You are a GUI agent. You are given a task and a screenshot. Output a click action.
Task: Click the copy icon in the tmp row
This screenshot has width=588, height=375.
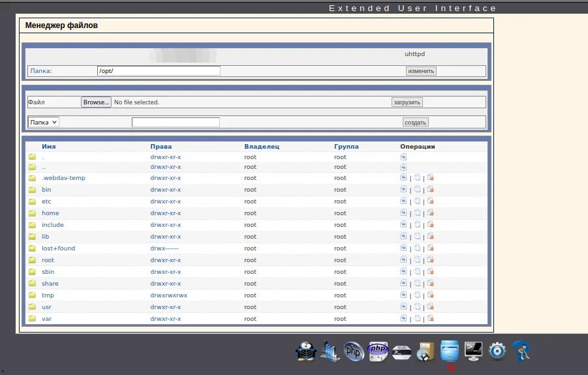(x=417, y=295)
